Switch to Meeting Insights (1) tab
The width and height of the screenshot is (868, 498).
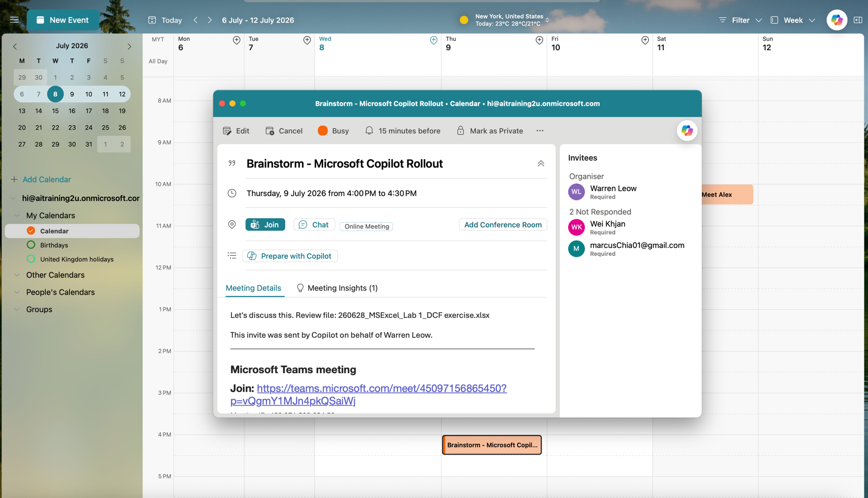click(337, 288)
